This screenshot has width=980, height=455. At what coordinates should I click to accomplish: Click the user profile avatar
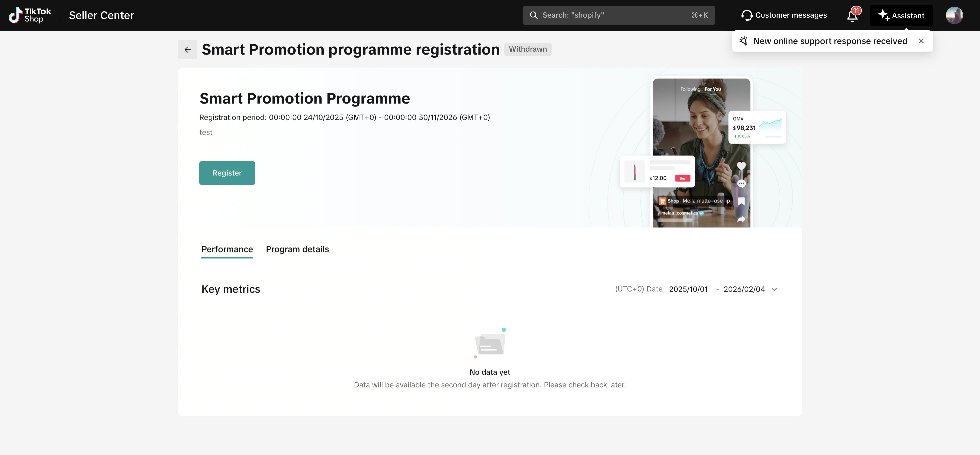(954, 16)
